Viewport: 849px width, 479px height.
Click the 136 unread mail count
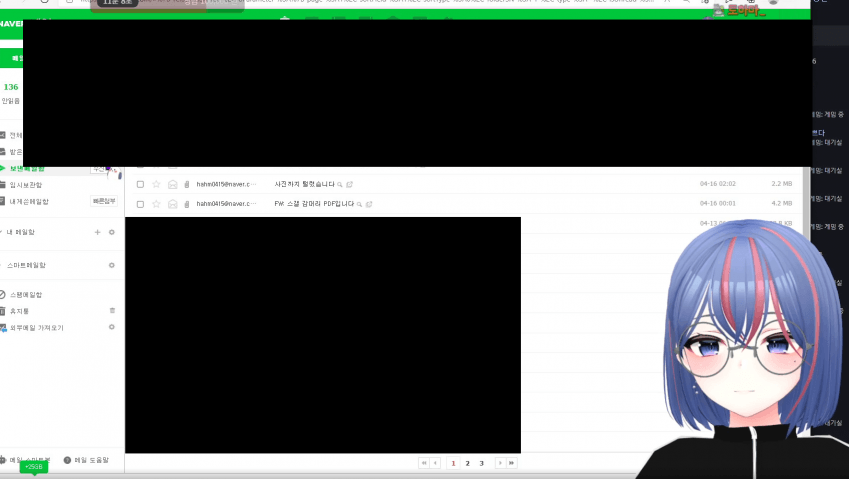(11, 87)
